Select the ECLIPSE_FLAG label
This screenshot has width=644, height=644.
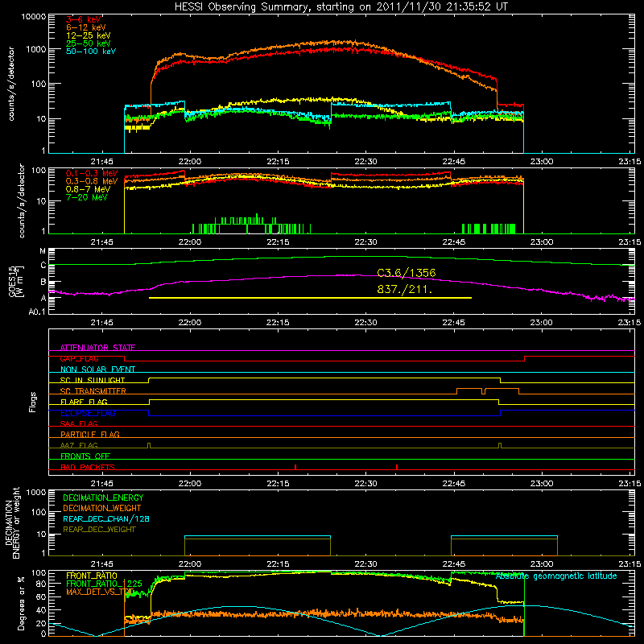point(88,413)
